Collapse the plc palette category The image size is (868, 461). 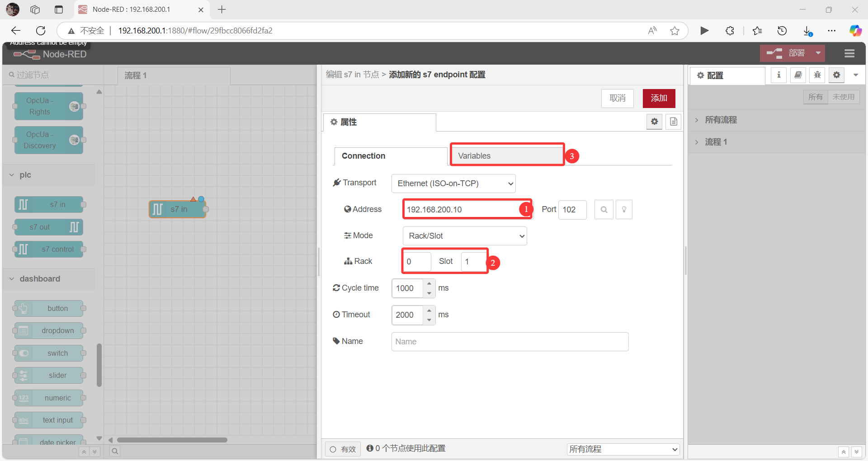point(49,175)
